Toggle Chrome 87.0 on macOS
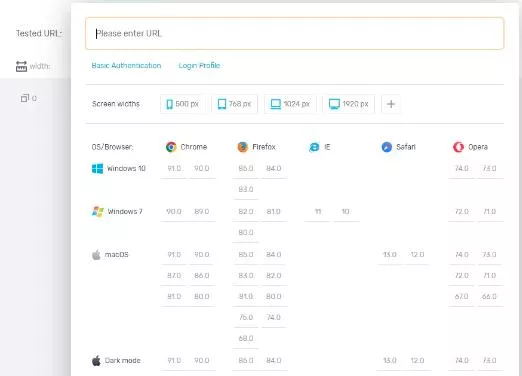Screen dimensions: 522x376 point(174,276)
